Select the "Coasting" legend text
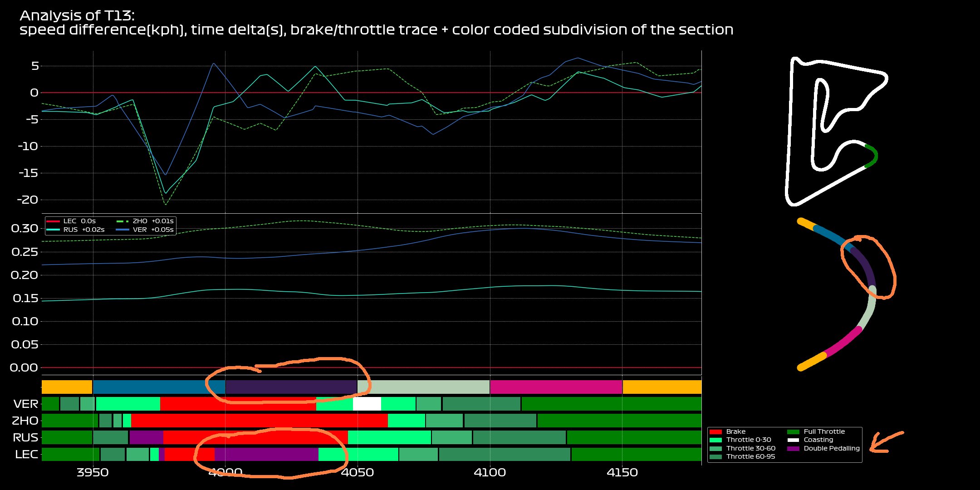 tap(818, 440)
